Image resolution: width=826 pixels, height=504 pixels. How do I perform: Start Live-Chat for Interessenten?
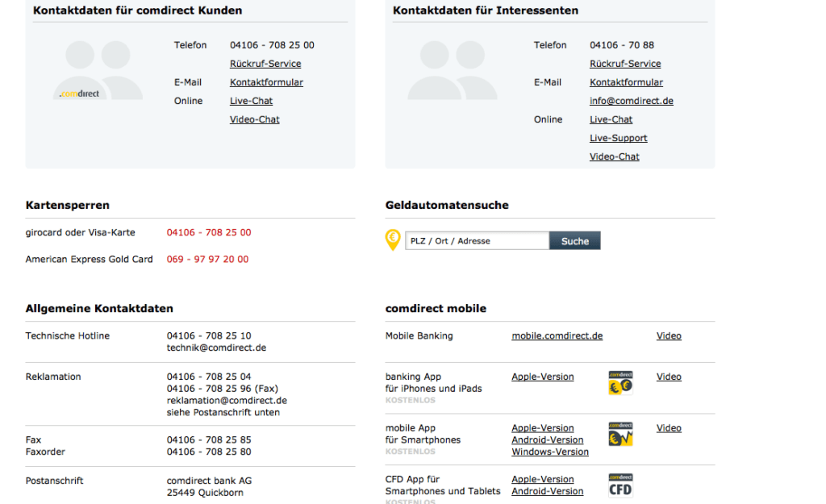click(x=611, y=119)
